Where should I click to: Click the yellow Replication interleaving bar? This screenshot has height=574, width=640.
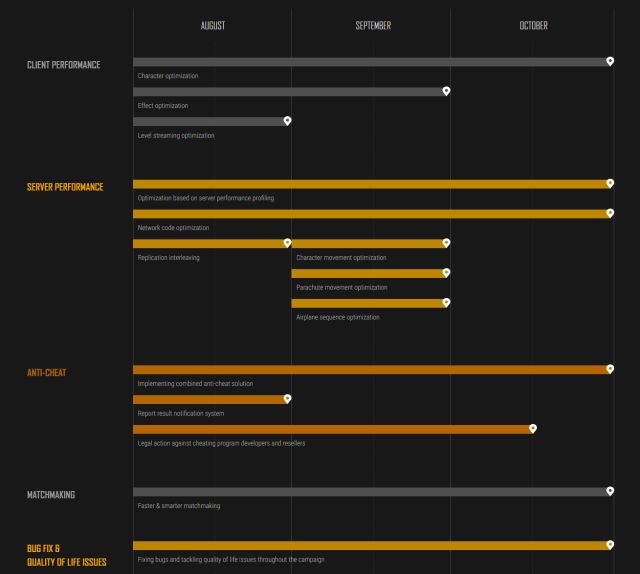[x=210, y=244]
